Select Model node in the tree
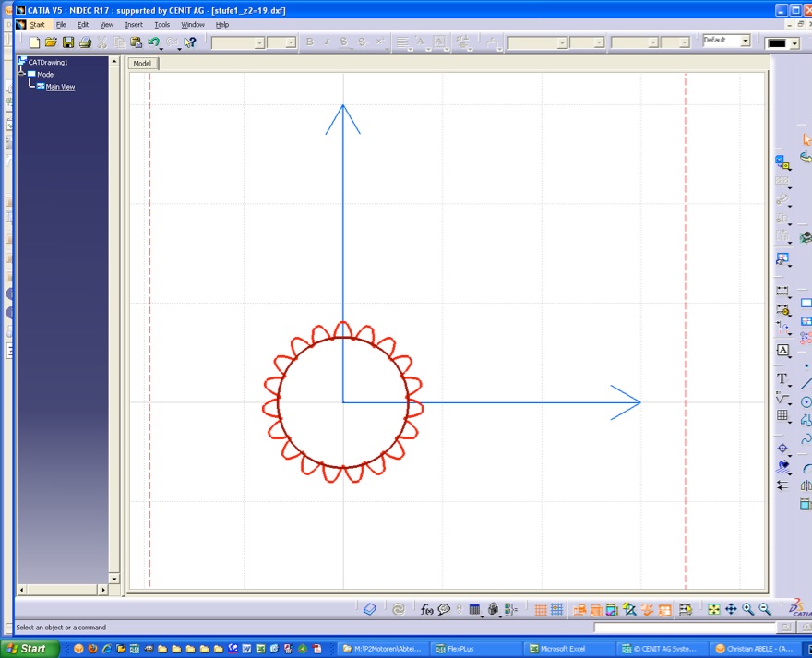 click(45, 74)
